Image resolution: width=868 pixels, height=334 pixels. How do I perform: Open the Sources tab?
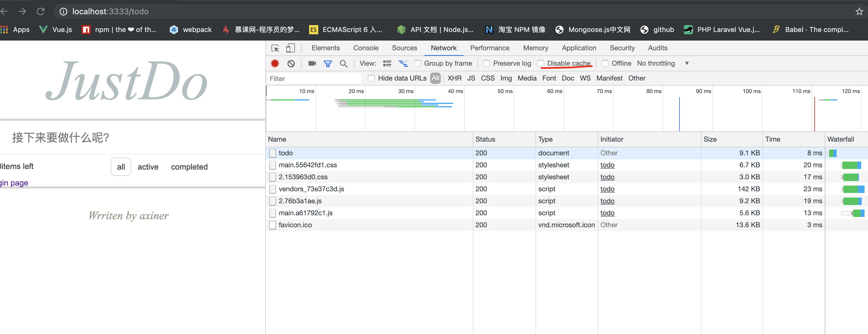tap(404, 48)
